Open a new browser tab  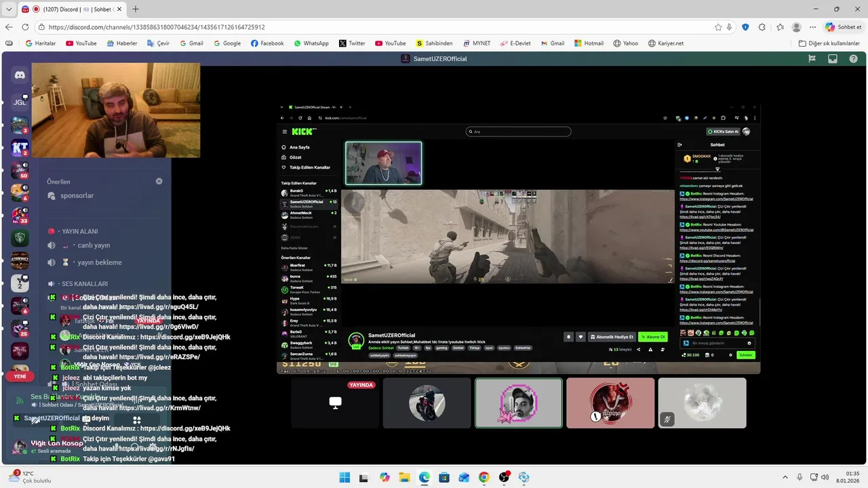click(136, 9)
